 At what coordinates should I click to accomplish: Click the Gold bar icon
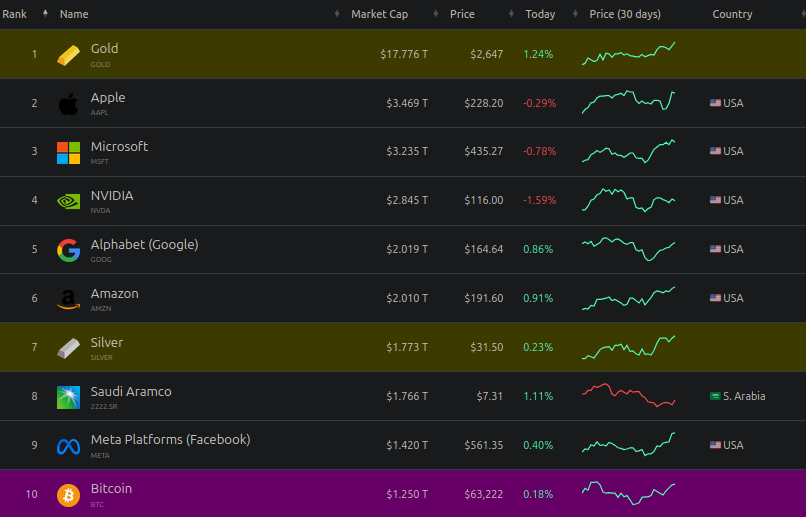[68, 54]
